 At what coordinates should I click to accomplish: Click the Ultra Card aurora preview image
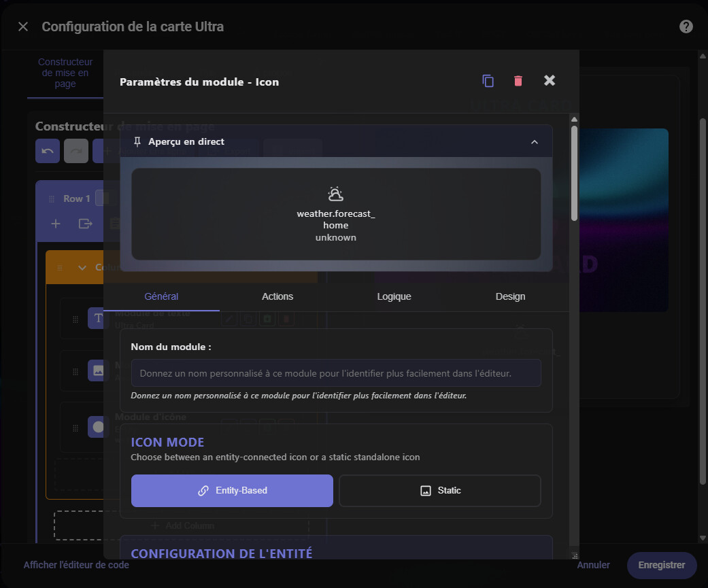click(x=624, y=220)
